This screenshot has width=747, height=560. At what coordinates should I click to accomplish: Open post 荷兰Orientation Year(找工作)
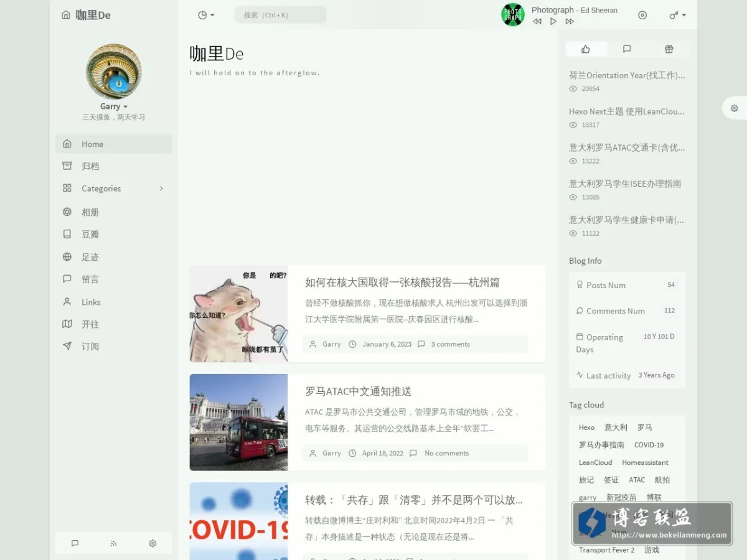click(x=627, y=75)
